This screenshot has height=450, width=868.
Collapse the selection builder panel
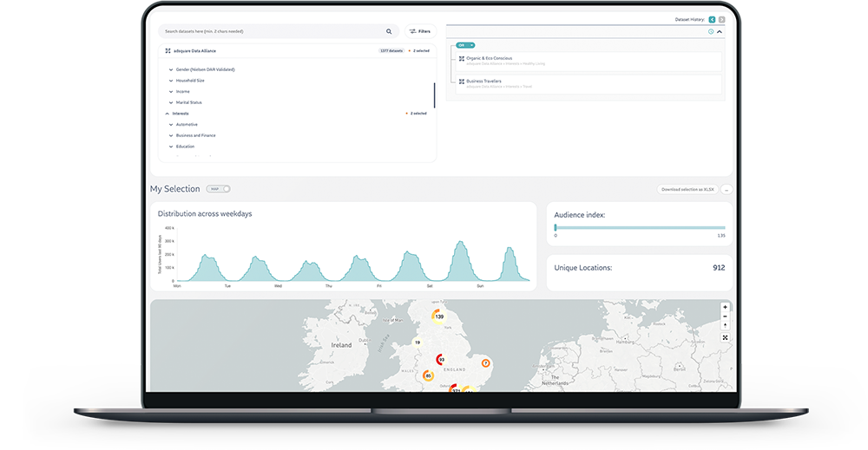720,31
